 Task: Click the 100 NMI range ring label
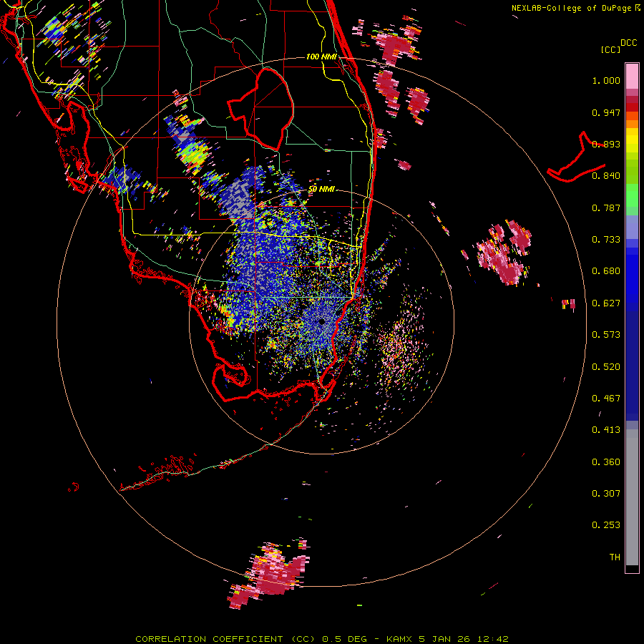pyautogui.click(x=321, y=57)
